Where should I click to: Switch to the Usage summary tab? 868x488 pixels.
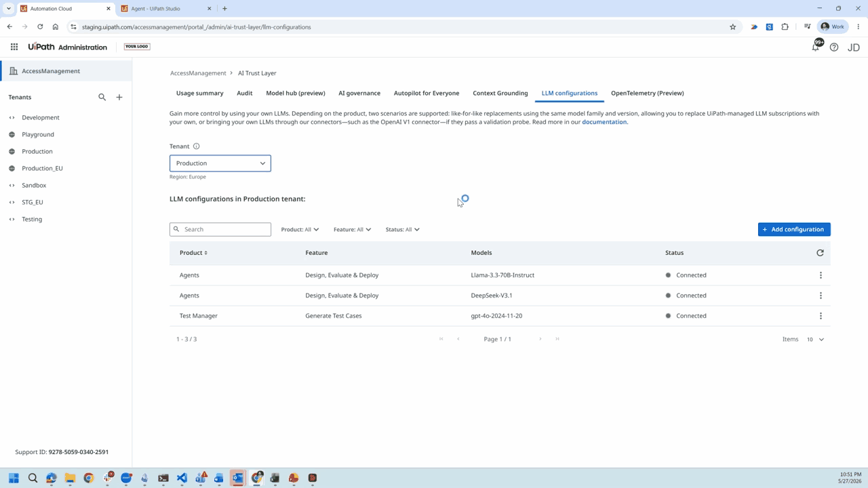tap(199, 94)
